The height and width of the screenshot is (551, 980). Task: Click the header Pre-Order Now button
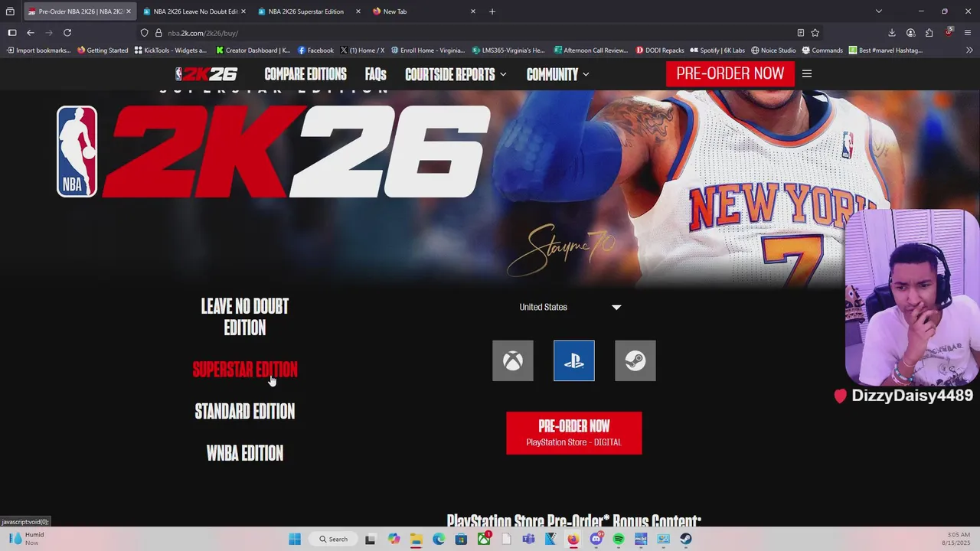(x=730, y=73)
